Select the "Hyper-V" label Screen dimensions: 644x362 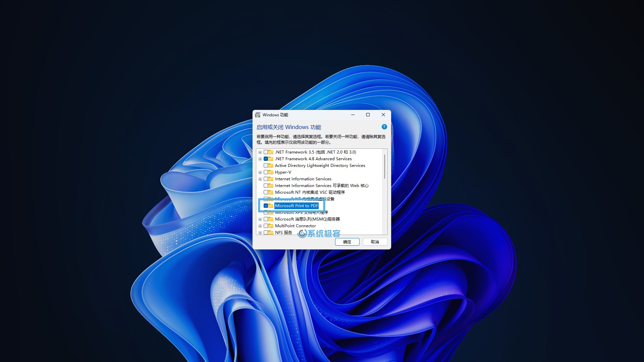[x=283, y=172]
